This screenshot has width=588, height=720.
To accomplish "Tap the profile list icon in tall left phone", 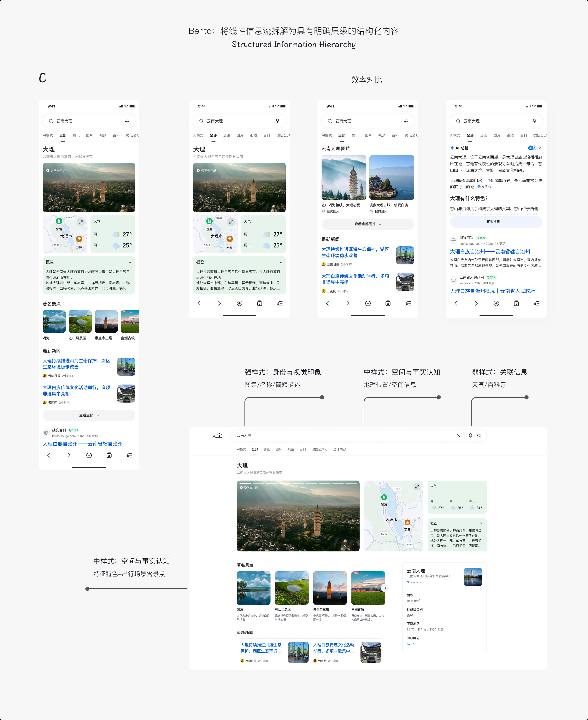I will (x=129, y=455).
